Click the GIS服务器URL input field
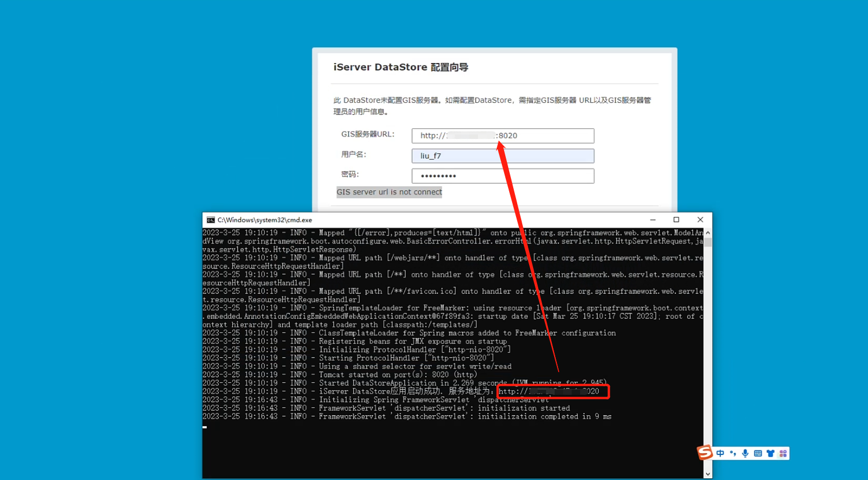This screenshot has width=868, height=480. point(502,136)
